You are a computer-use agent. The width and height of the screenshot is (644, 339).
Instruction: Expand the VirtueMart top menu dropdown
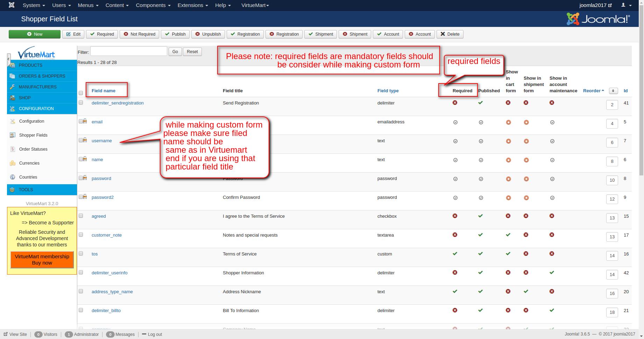pos(255,5)
